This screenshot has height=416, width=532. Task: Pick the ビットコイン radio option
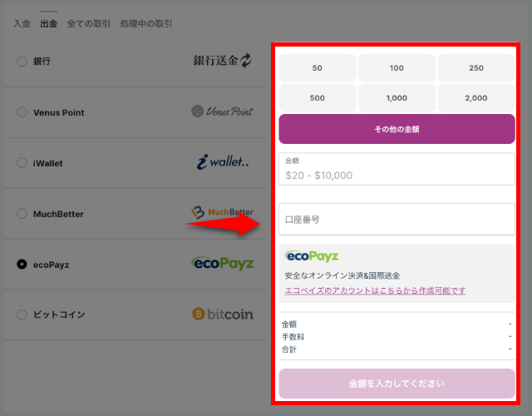tap(22, 314)
